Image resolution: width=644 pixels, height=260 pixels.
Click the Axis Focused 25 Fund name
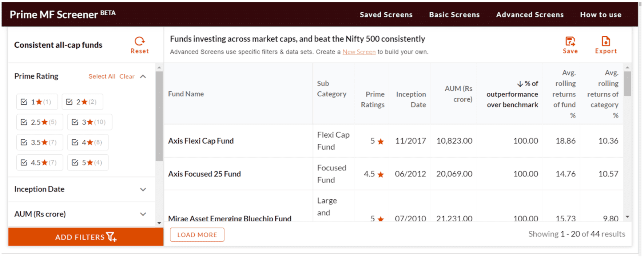(x=204, y=174)
